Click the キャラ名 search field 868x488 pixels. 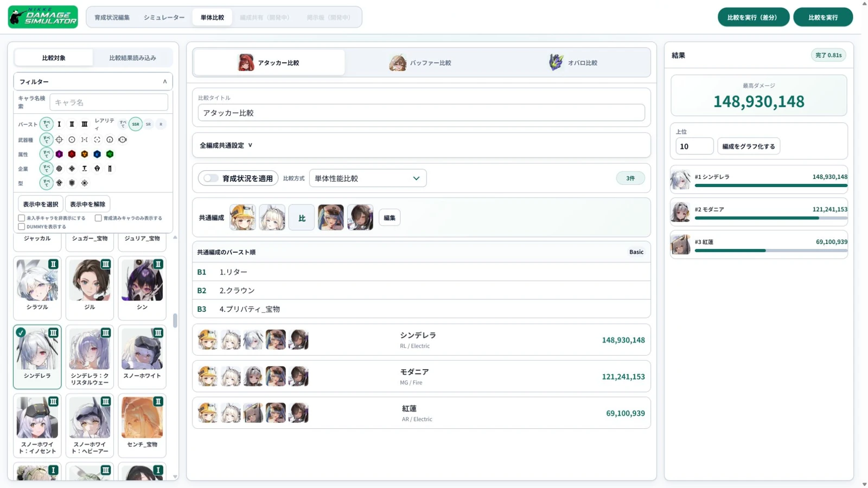[x=108, y=102]
